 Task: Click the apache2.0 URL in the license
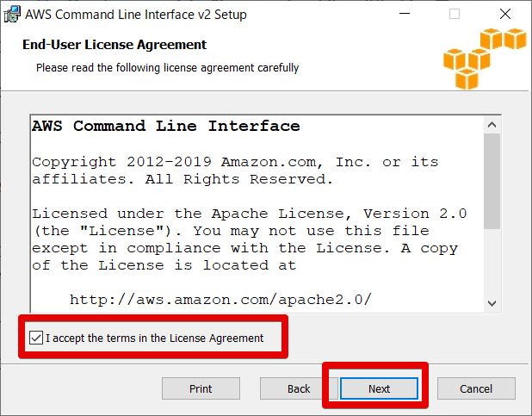click(220, 300)
